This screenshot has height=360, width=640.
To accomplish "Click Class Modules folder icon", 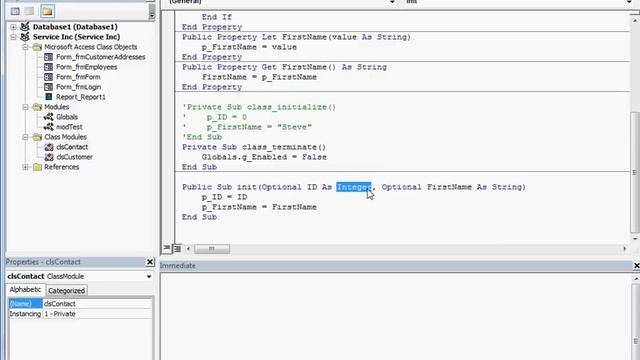I will coord(37,137).
